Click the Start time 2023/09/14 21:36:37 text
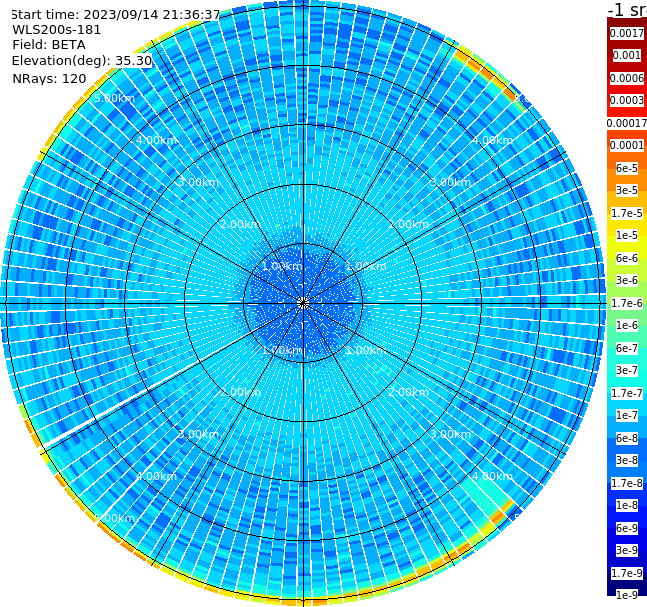This screenshot has height=607, width=647. (115, 15)
